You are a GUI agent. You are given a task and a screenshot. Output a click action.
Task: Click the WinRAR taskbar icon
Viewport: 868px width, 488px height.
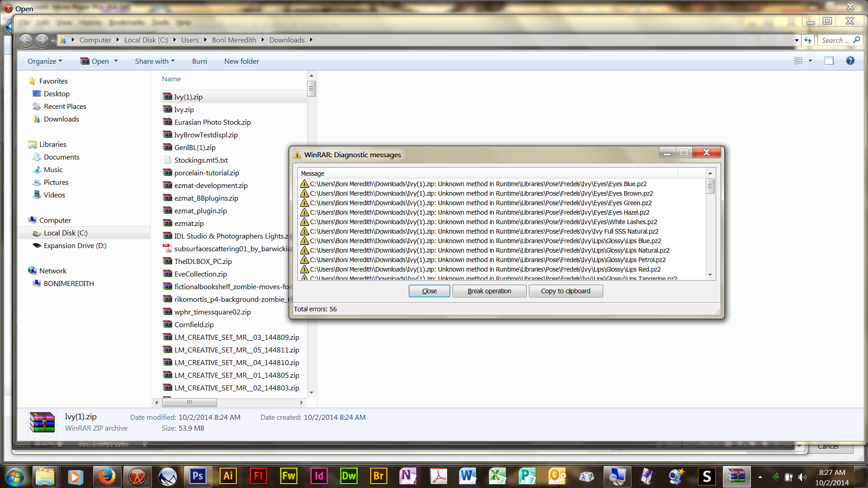tap(736, 476)
